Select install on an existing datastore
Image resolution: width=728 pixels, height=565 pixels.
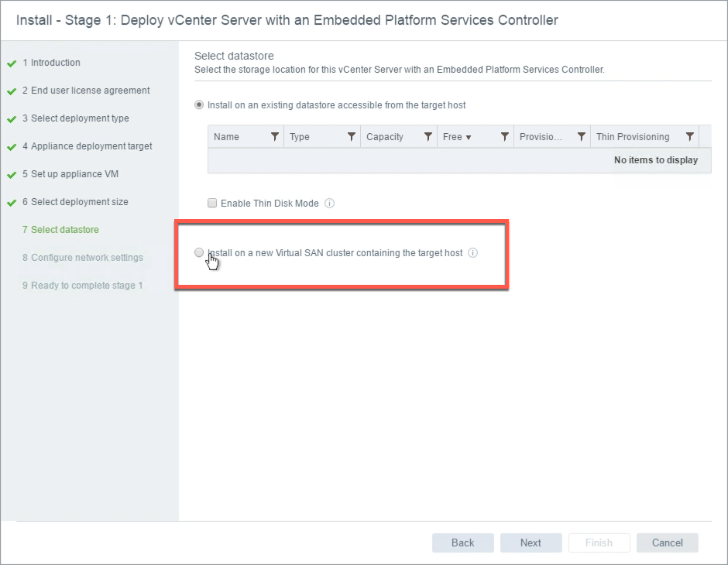pos(199,104)
